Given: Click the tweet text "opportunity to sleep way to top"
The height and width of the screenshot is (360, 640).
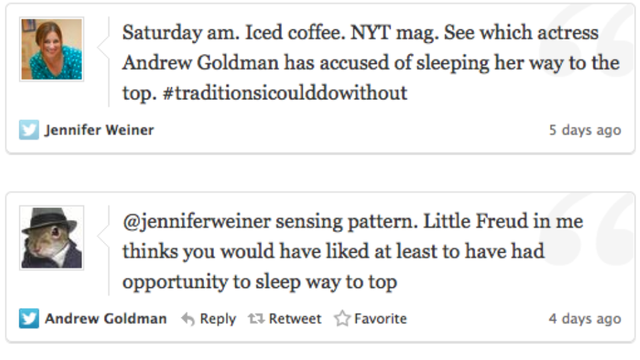Looking at the screenshot, I should click(x=260, y=282).
